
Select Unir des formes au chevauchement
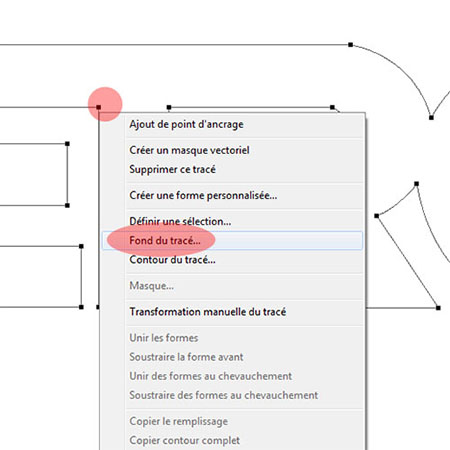click(x=232, y=376)
